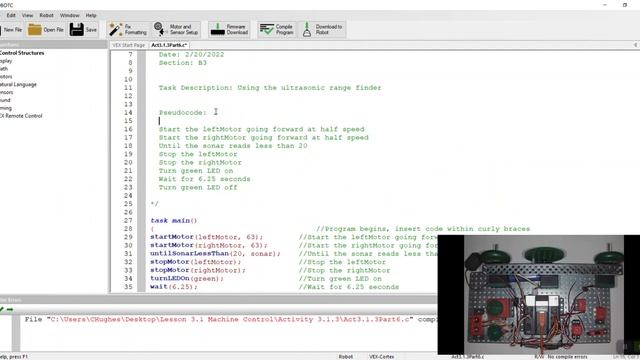Open the Edit menu
Screen dimensions: 640x360
(11, 15)
